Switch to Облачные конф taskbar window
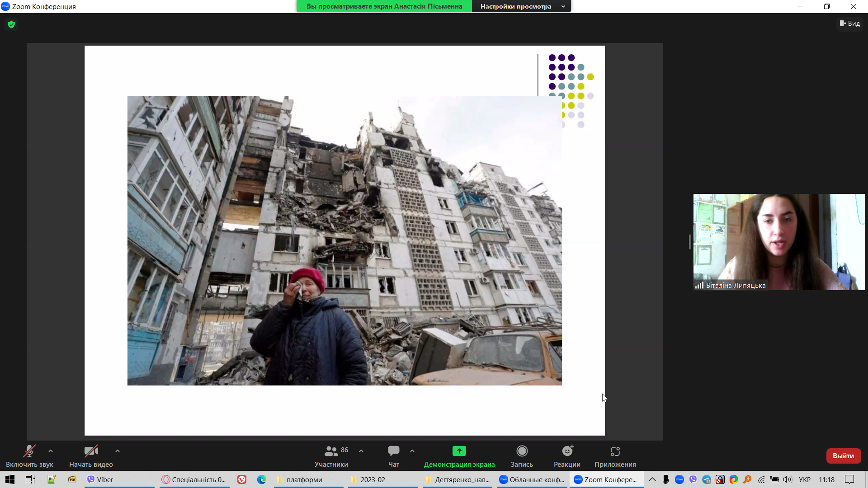Image resolution: width=868 pixels, height=488 pixels. tap(532, 480)
